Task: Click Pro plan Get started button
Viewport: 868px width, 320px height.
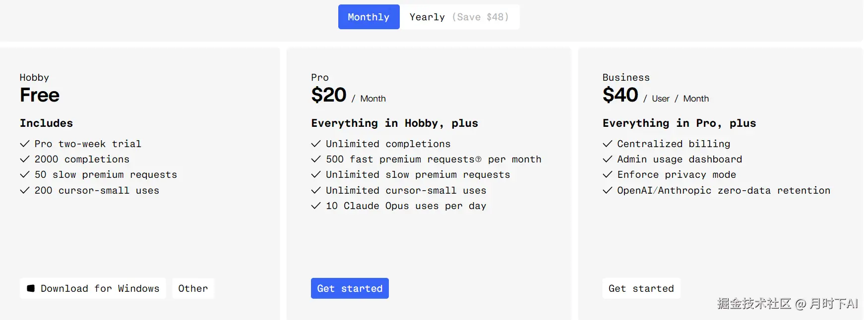Action: click(x=350, y=288)
